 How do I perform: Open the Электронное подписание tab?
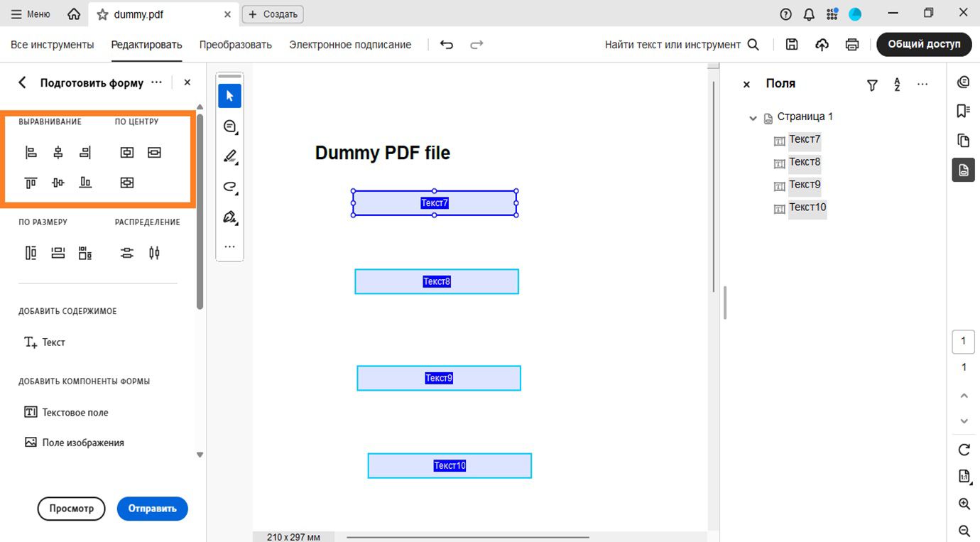point(350,45)
